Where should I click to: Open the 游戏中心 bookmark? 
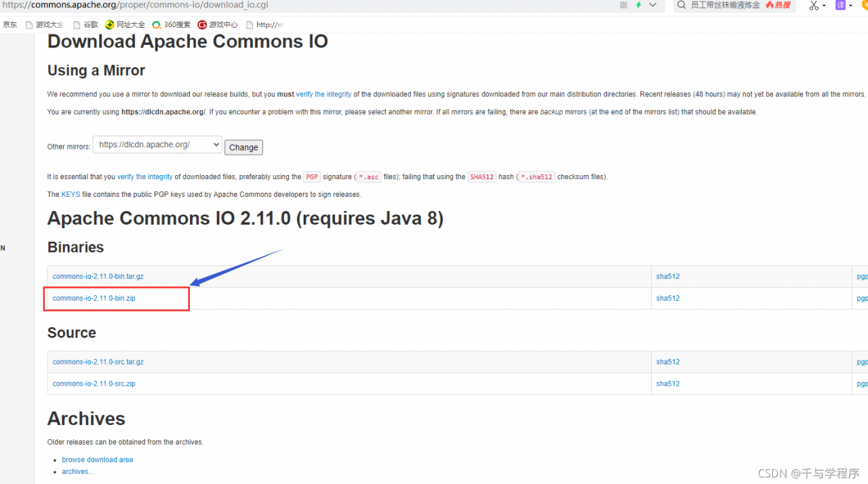(218, 24)
